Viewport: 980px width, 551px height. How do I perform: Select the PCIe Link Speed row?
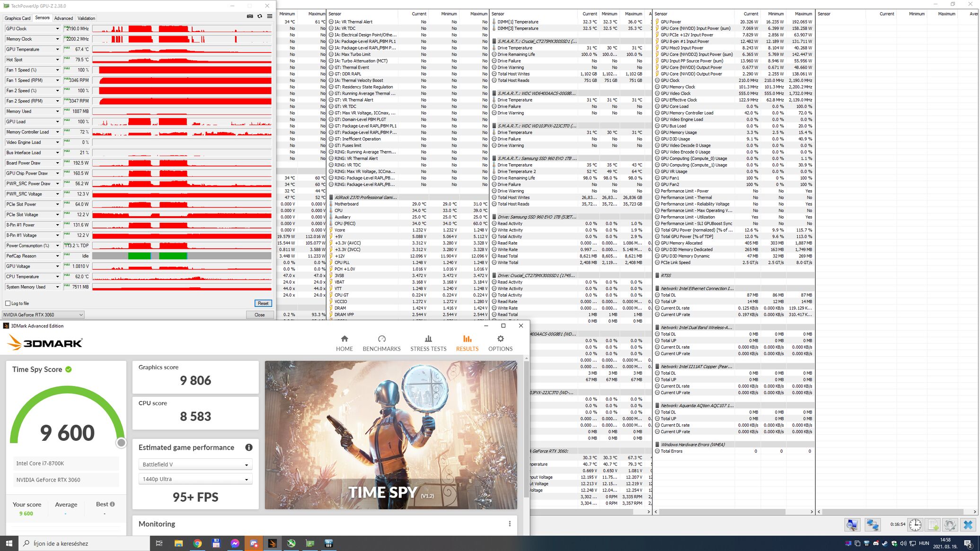click(734, 262)
